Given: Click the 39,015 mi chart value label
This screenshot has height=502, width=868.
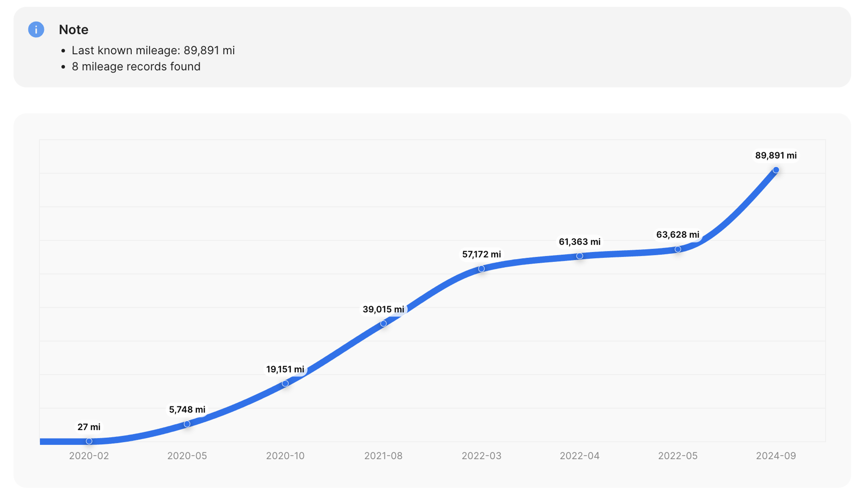Looking at the screenshot, I should [383, 309].
